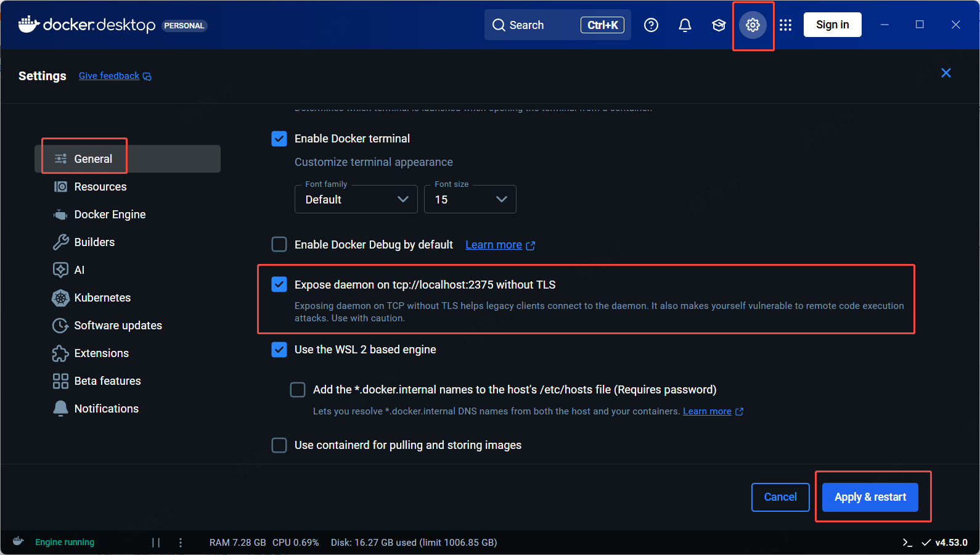Screen dimensions: 980x555
Task: Open Learn more link for docker.internal names
Action: point(707,411)
